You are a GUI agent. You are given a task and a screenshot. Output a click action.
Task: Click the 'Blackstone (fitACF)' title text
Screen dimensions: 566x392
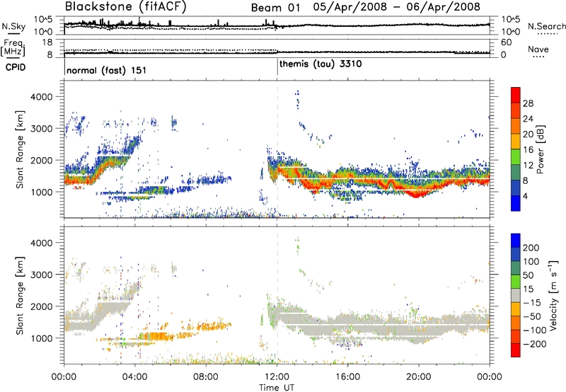(126, 7)
